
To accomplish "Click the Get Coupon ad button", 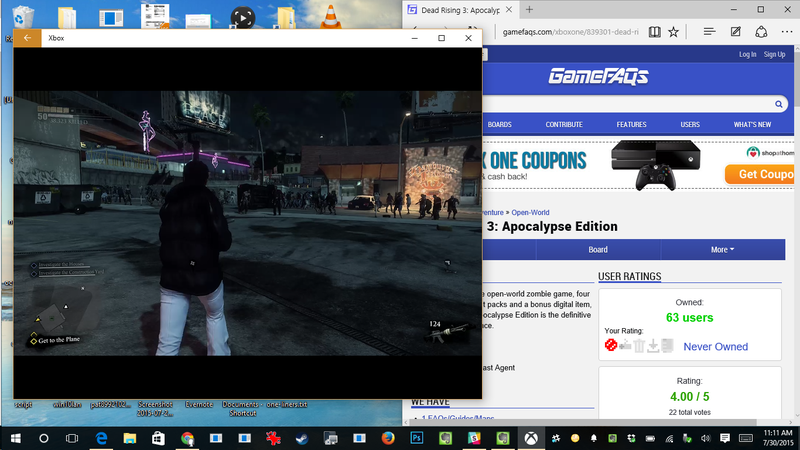I will (760, 174).
